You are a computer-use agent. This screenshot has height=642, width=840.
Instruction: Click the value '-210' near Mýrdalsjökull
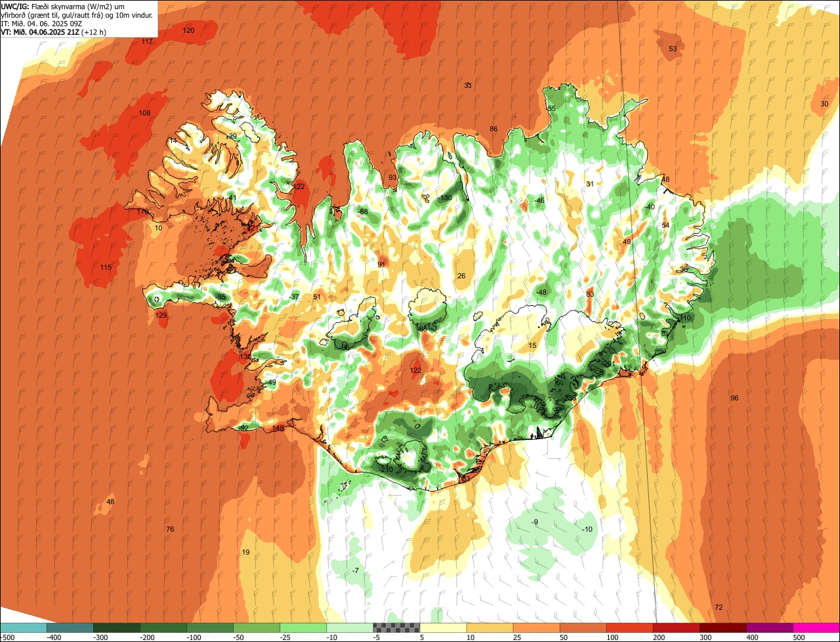tap(386, 469)
